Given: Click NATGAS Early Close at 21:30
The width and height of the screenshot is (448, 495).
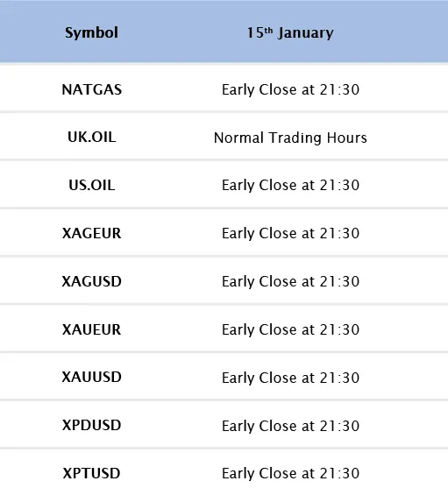Looking at the screenshot, I should click(291, 89).
